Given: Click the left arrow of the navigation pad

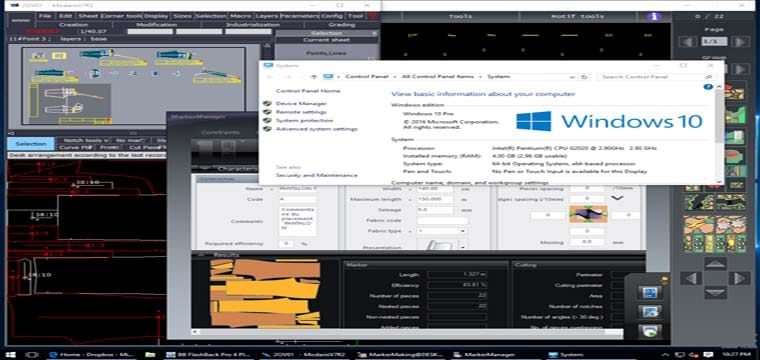Looking at the screenshot, I should (691, 278).
